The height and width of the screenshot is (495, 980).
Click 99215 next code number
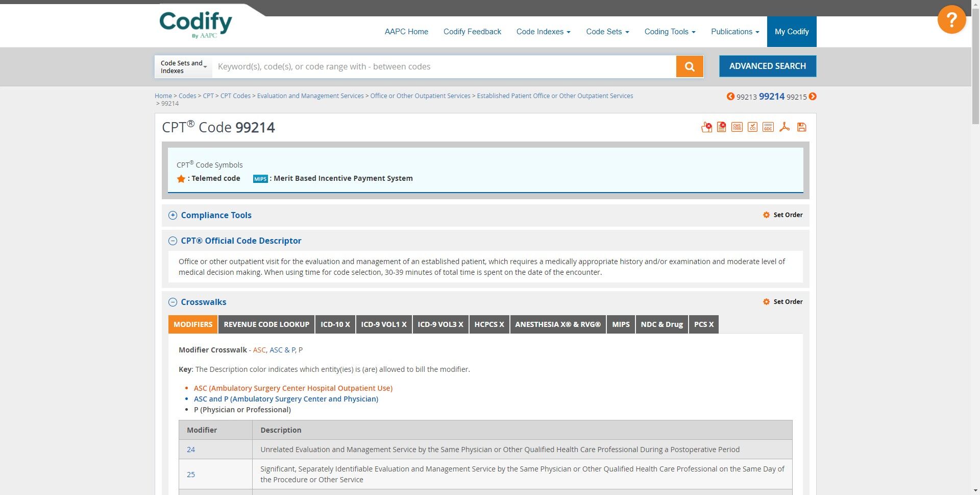pyautogui.click(x=796, y=97)
